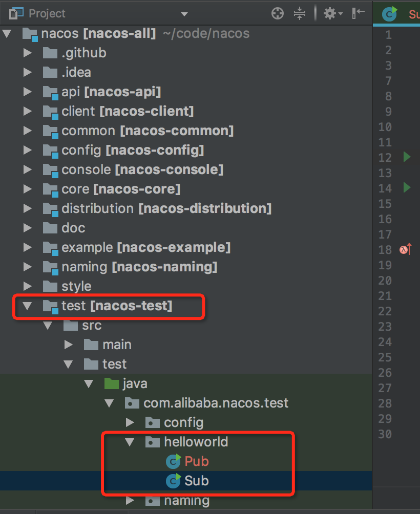
Task: Collapse the nacos root project node
Action: coord(7,33)
